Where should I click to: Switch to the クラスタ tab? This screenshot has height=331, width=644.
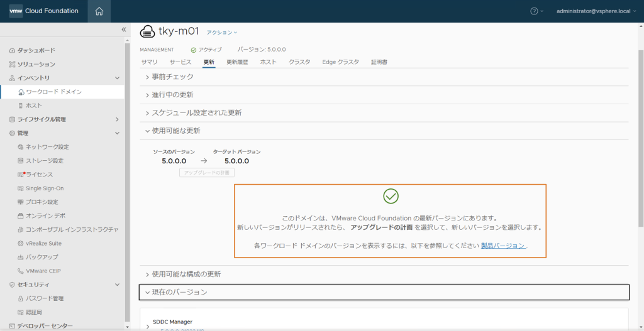(299, 62)
